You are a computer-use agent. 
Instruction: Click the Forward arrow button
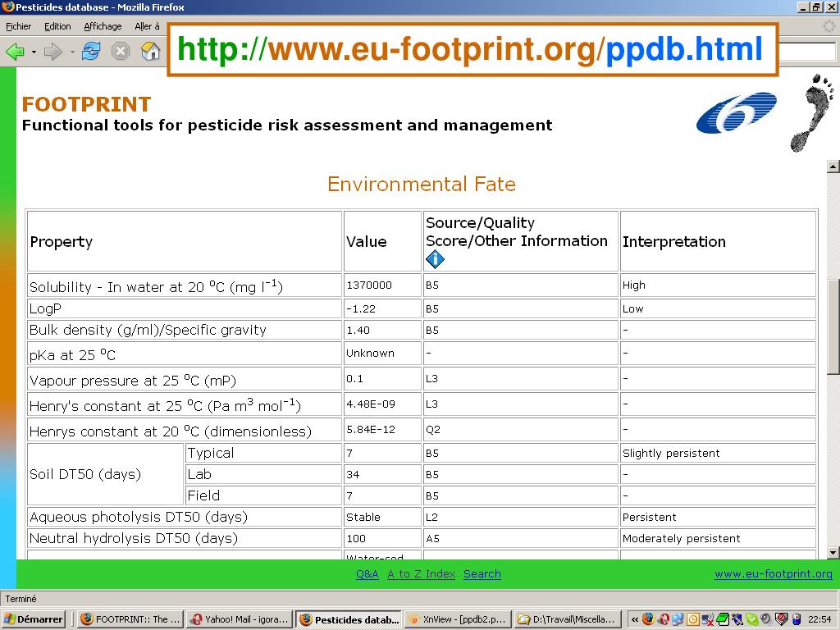[53, 52]
